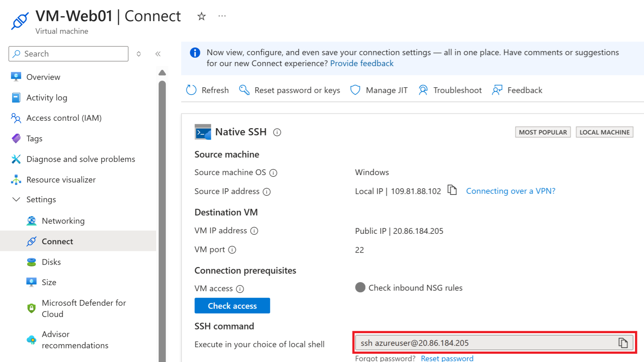The height and width of the screenshot is (362, 644).
Task: Click the LOCAL MACHINE badge
Action: click(x=604, y=132)
